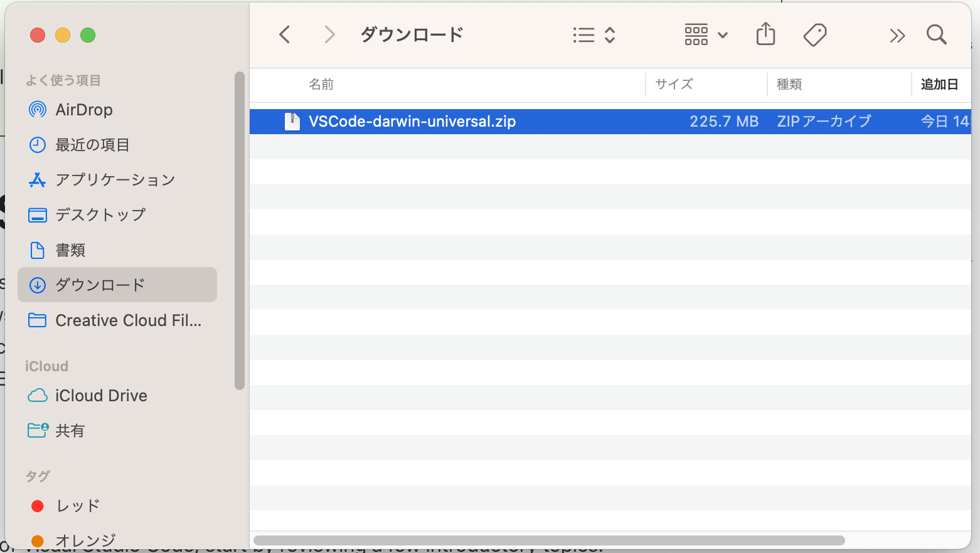This screenshot has width=980, height=553.
Task: Open the 共有 shared section
Action: click(x=71, y=431)
